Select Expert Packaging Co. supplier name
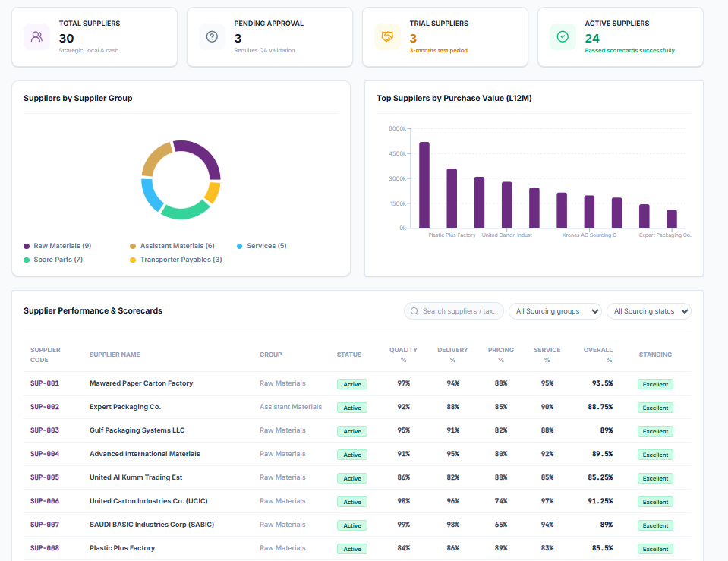Screen dimensions: 728x561 125,407
